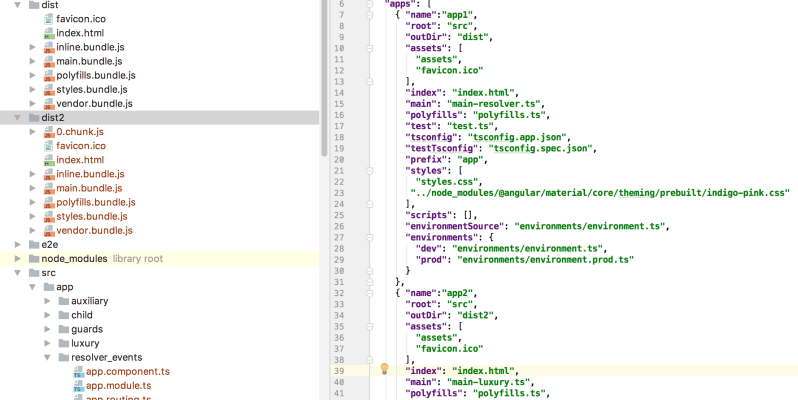
Task: Click the app.module.ts TypeScript file icon
Action: coord(77,385)
